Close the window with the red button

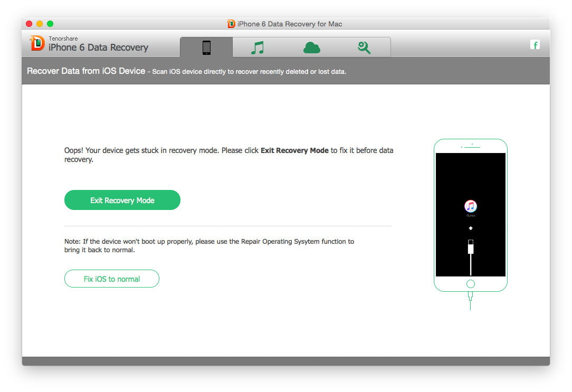pos(29,24)
